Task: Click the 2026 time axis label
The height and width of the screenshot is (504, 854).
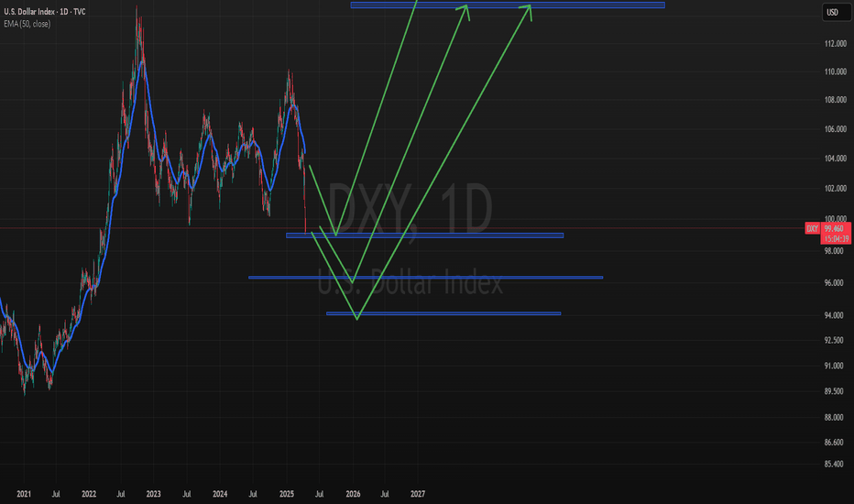Action: pos(353,494)
